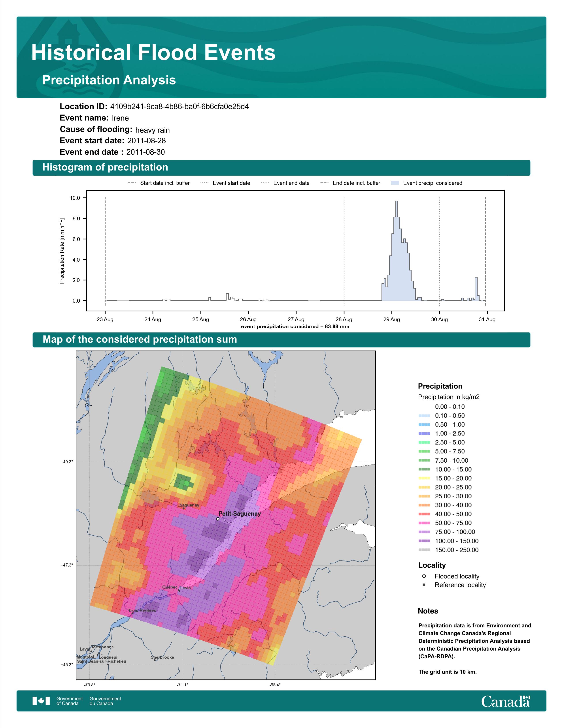Click the Event start date dotted line at 28 Aug
The height and width of the screenshot is (728, 563).
pyautogui.click(x=344, y=251)
